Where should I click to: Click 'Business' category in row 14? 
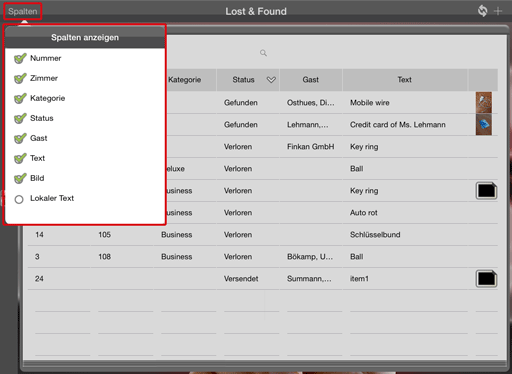[177, 235]
